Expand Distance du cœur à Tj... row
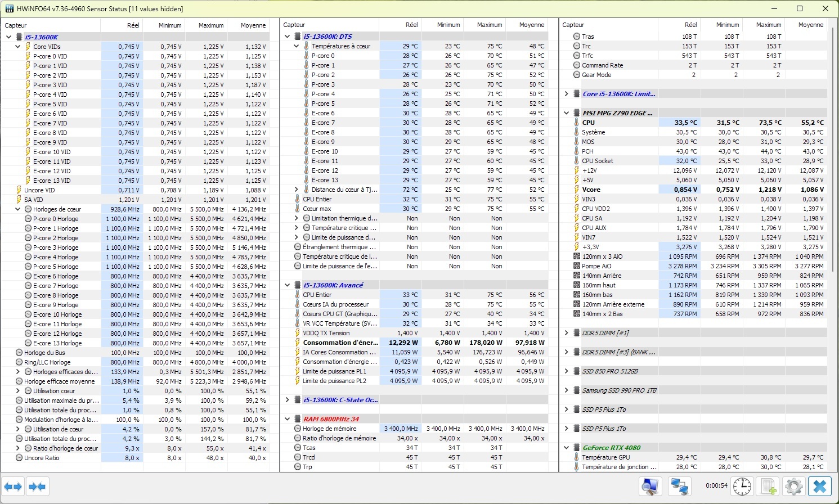Screen dimensions: 839x504 (x=296, y=190)
